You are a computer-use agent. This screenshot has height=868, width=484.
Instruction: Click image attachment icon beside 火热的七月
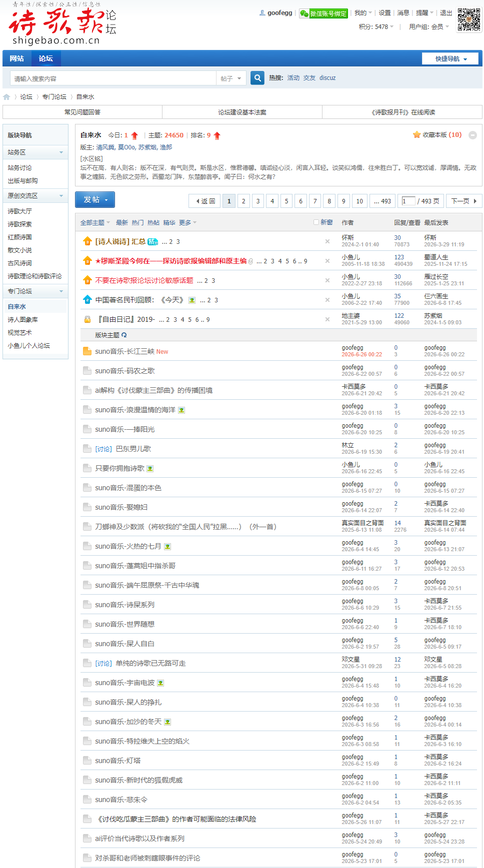coord(167,547)
